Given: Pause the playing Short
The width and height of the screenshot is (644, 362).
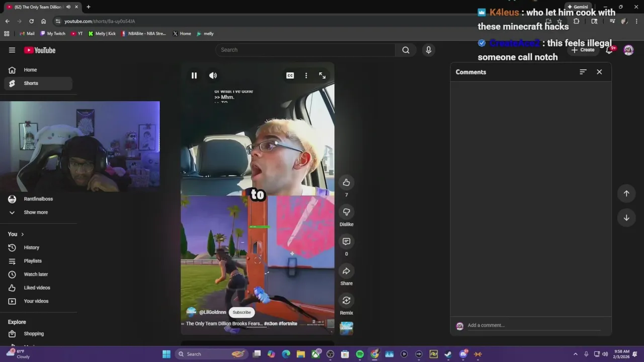Looking at the screenshot, I should (x=194, y=75).
